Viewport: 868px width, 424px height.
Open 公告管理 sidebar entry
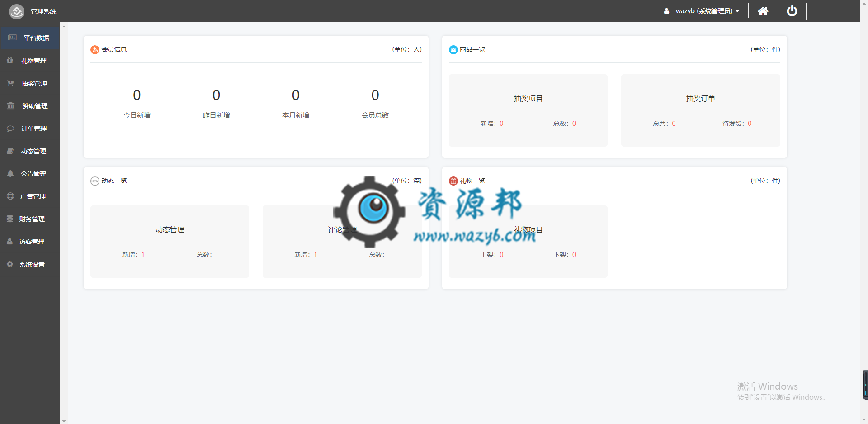30,174
